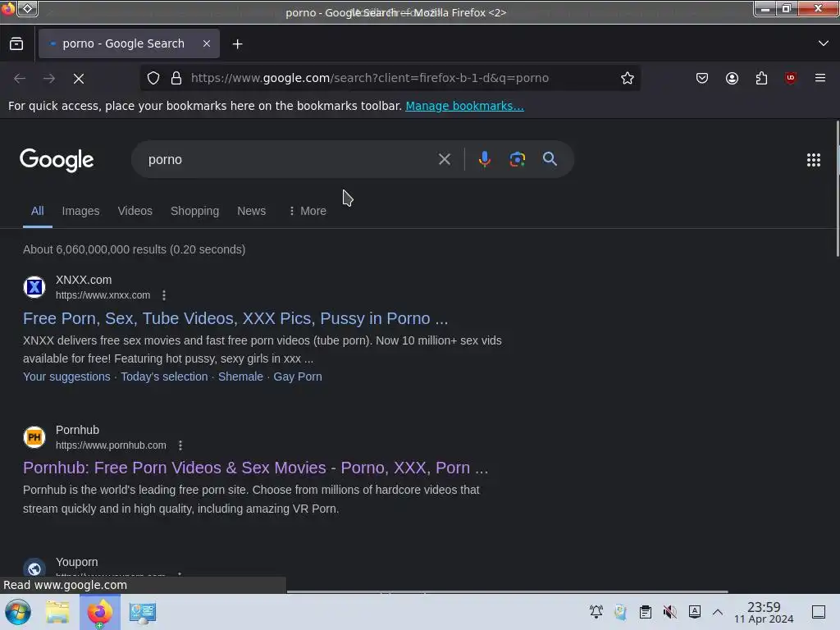This screenshot has height=630, width=840.
Task: Select the All results tab
Action: click(x=38, y=211)
